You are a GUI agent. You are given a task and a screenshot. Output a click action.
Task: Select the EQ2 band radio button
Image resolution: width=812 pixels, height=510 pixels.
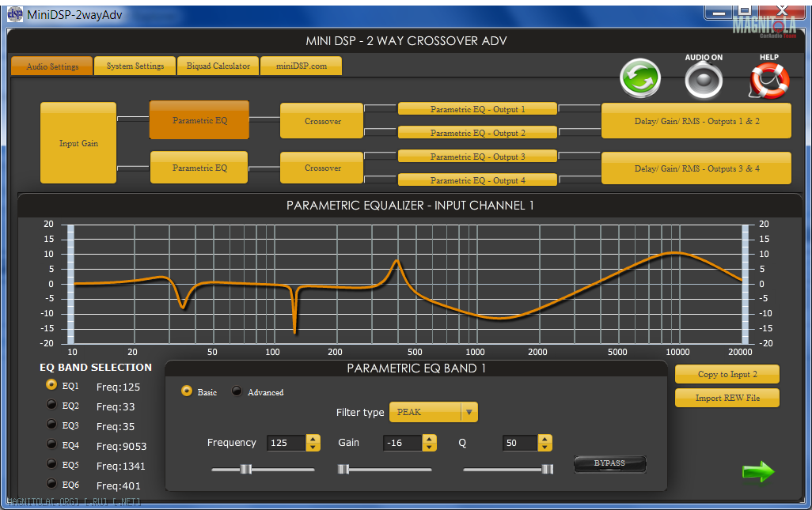coord(51,404)
